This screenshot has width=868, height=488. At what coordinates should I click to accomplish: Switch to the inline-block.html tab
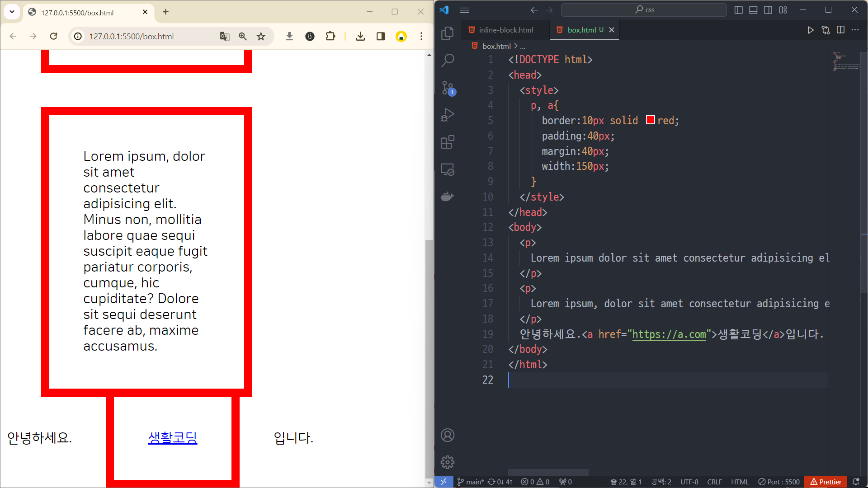505,30
